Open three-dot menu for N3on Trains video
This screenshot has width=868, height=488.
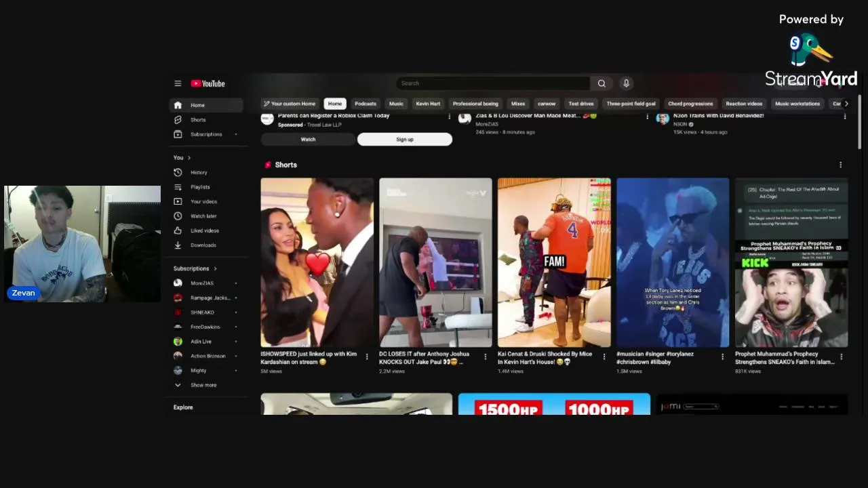tap(845, 117)
